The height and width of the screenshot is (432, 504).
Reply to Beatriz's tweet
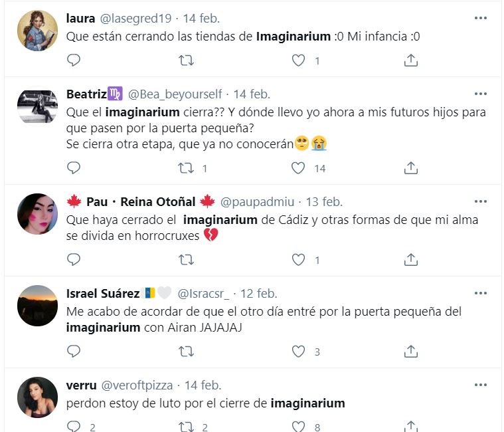coord(74,168)
